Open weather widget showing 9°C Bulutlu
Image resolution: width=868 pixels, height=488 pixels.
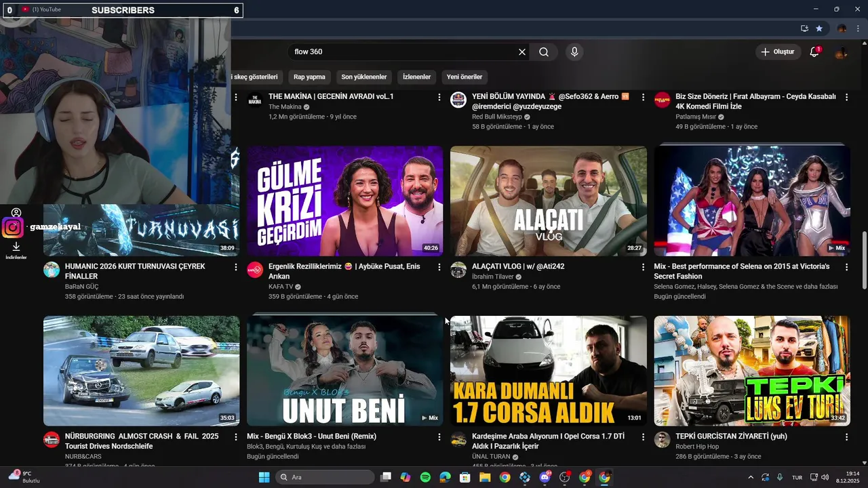click(x=24, y=477)
